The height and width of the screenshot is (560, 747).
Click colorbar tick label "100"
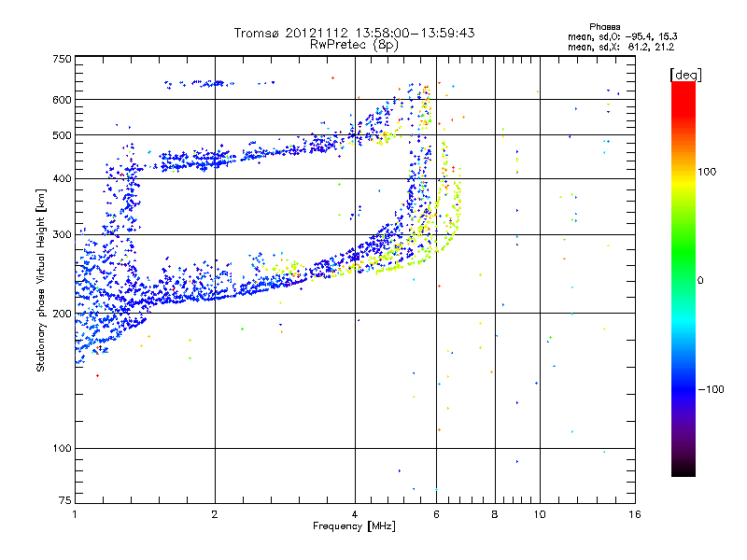pyautogui.click(x=707, y=172)
